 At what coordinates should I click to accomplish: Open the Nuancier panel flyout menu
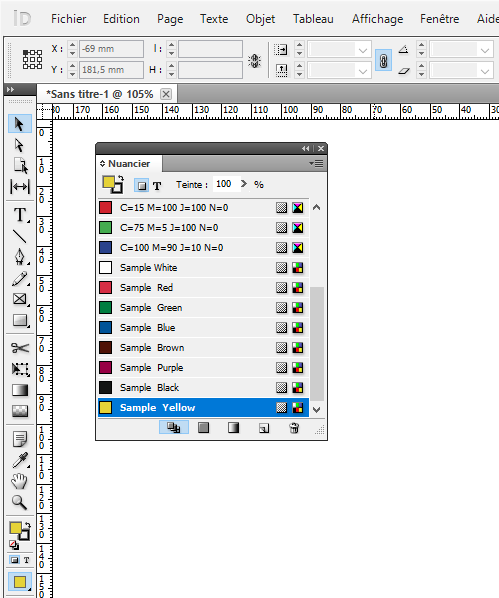tap(316, 164)
